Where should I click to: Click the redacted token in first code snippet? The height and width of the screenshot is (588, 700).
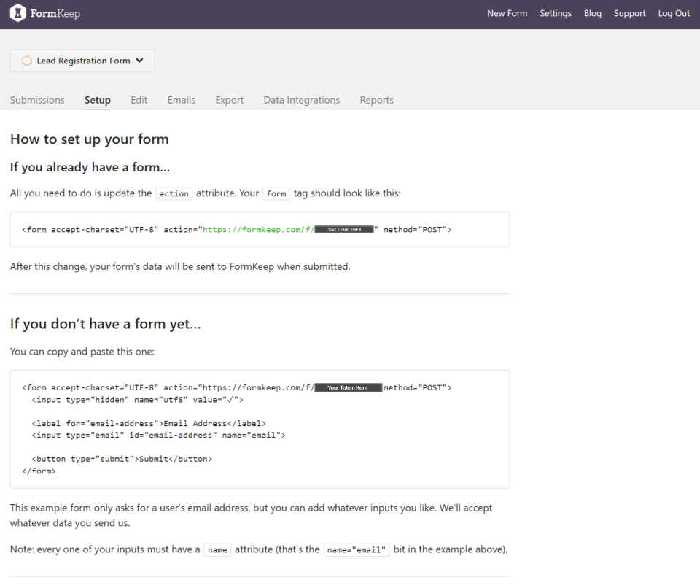click(x=344, y=229)
